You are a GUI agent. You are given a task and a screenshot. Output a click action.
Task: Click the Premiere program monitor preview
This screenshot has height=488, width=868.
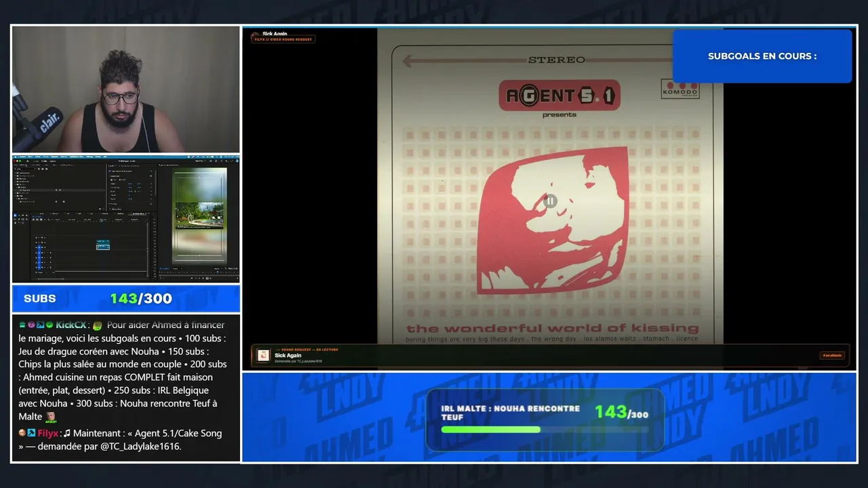[199, 216]
